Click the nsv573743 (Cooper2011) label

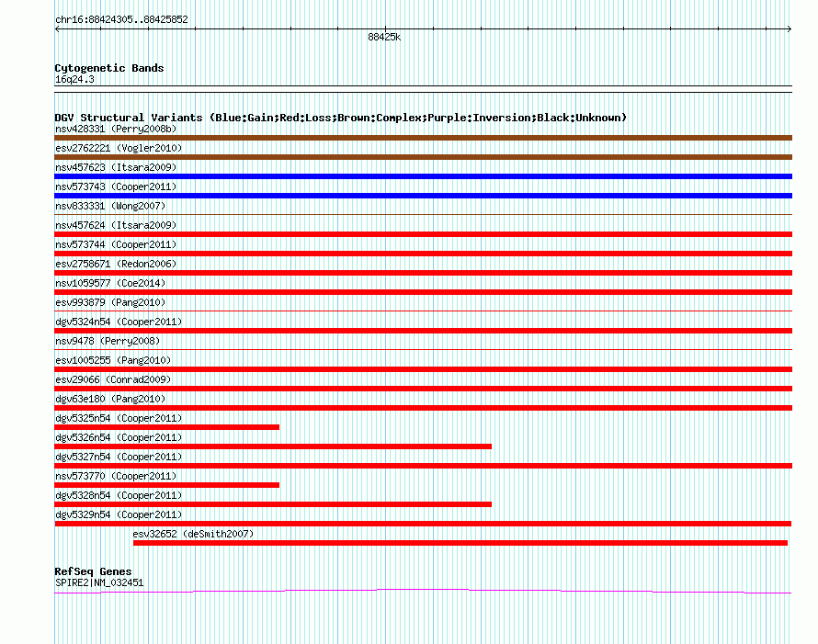pos(116,186)
